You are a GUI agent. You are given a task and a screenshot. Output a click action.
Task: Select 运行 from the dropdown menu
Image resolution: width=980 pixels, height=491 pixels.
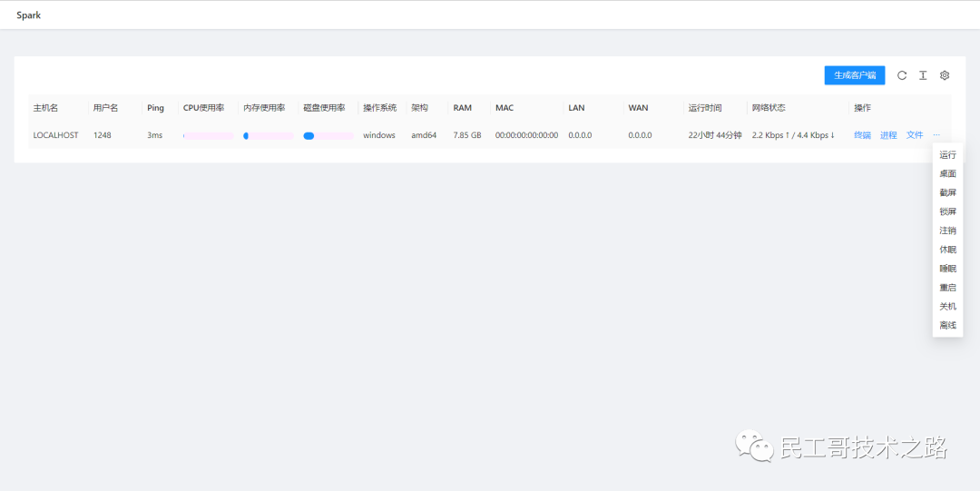click(x=947, y=154)
